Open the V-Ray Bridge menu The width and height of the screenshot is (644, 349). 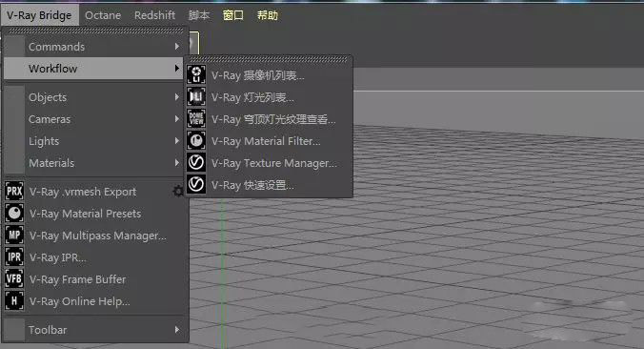39,15
